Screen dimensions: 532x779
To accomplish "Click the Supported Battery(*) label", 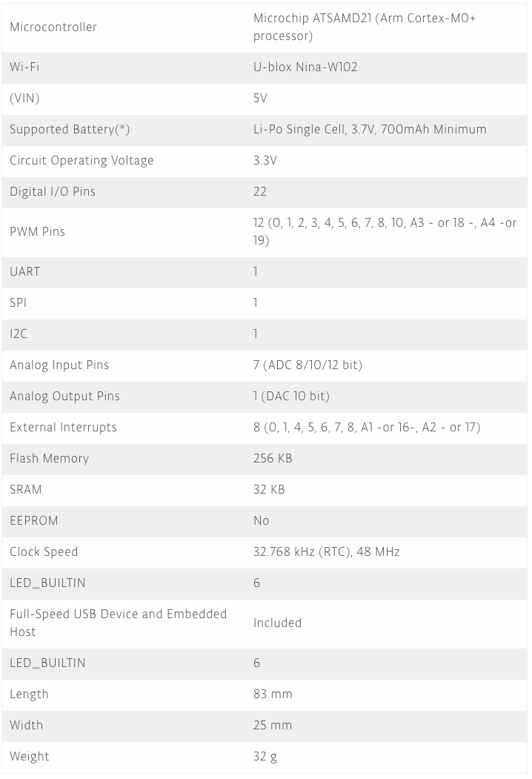I will click(x=70, y=129).
